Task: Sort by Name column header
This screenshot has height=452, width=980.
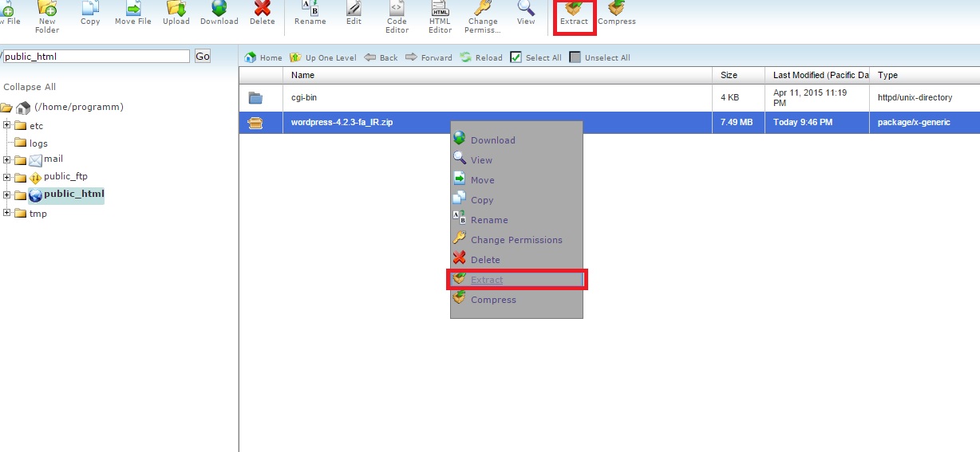Action: coord(497,75)
